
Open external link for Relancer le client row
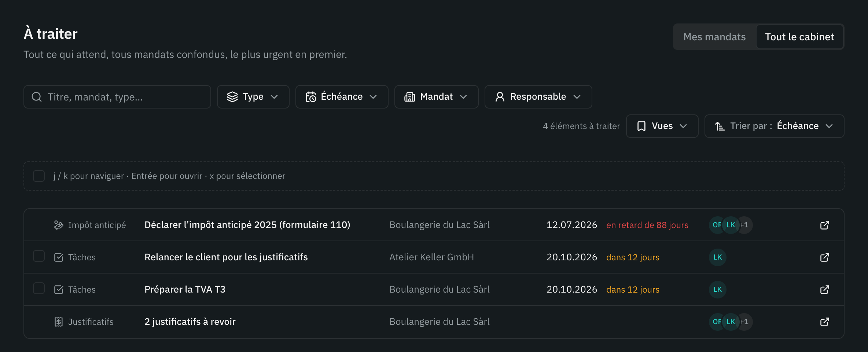[824, 257]
